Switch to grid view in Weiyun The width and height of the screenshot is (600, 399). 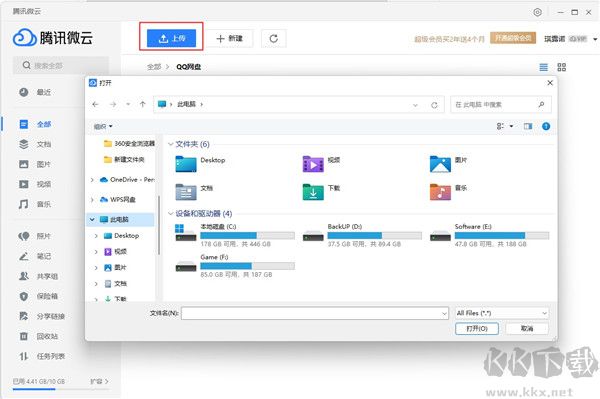point(561,67)
